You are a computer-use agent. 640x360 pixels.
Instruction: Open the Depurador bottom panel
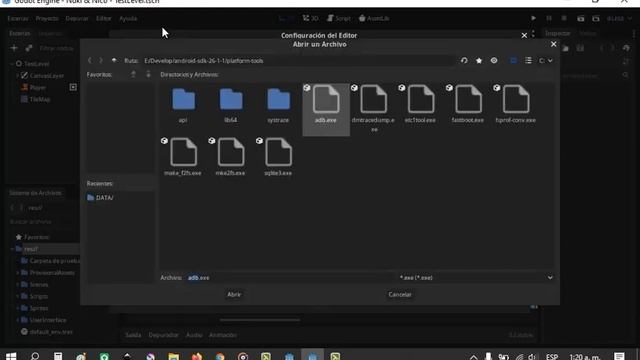click(163, 335)
